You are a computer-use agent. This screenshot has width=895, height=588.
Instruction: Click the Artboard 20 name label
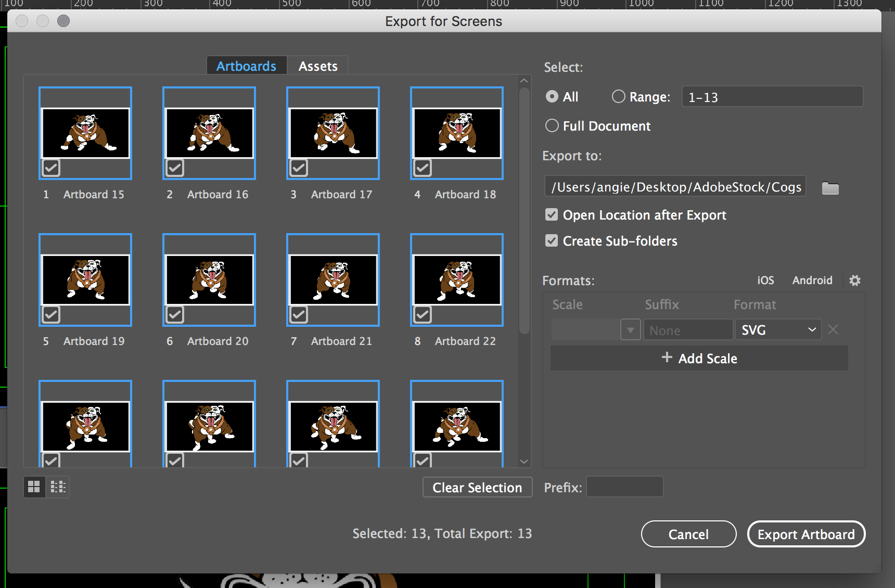pyautogui.click(x=218, y=341)
